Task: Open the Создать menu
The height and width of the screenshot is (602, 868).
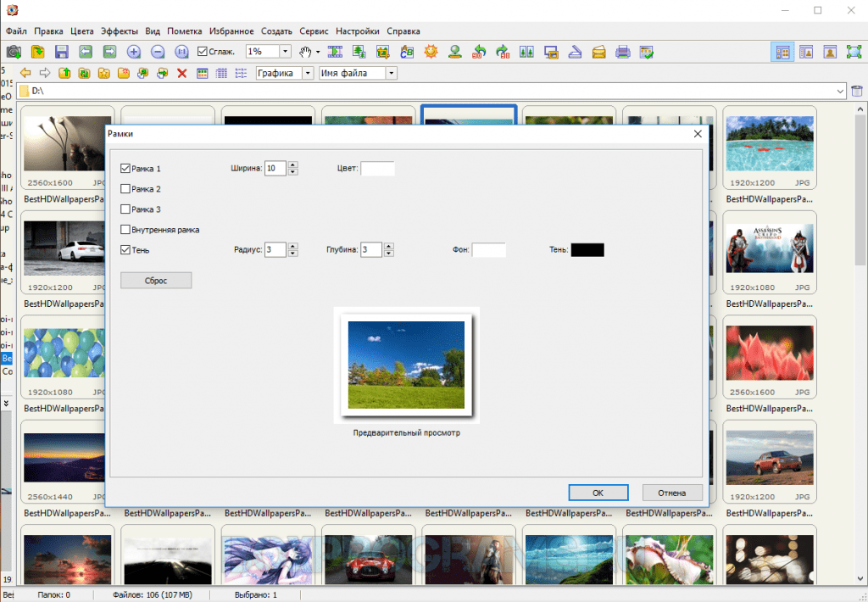Action: (276, 31)
